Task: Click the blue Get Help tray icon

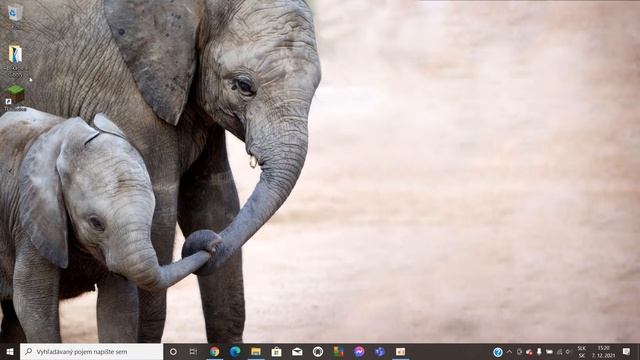Action: pos(498,352)
